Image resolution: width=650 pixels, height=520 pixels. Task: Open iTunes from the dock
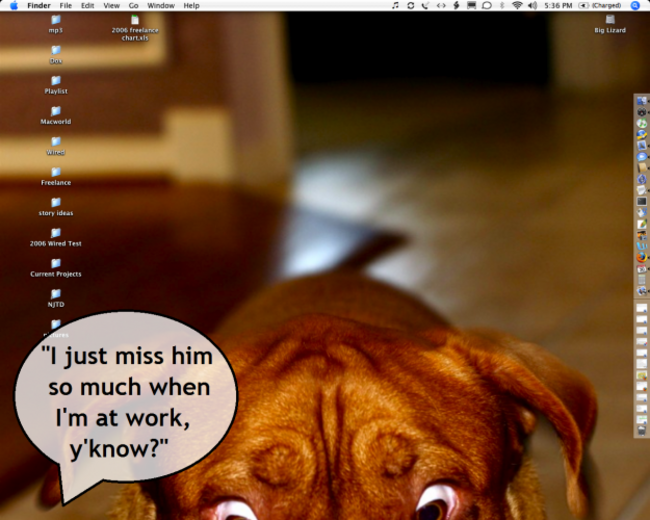pyautogui.click(x=642, y=123)
